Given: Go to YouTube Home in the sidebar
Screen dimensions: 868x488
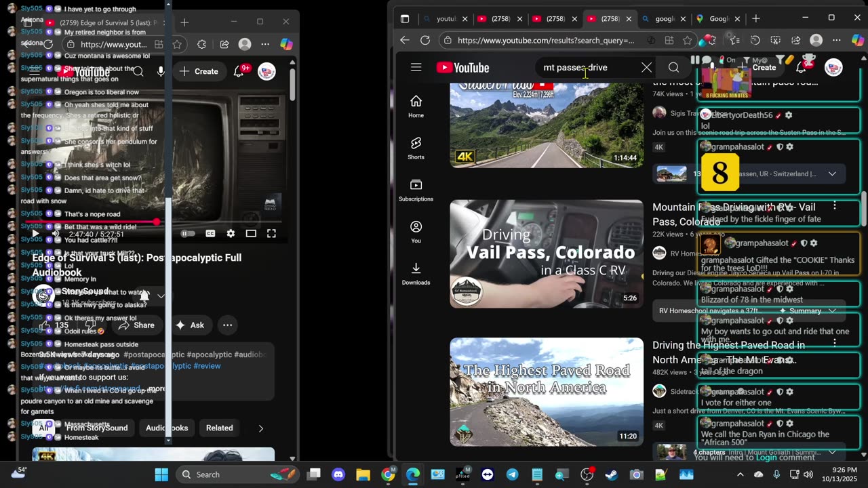Looking at the screenshot, I should click(416, 106).
